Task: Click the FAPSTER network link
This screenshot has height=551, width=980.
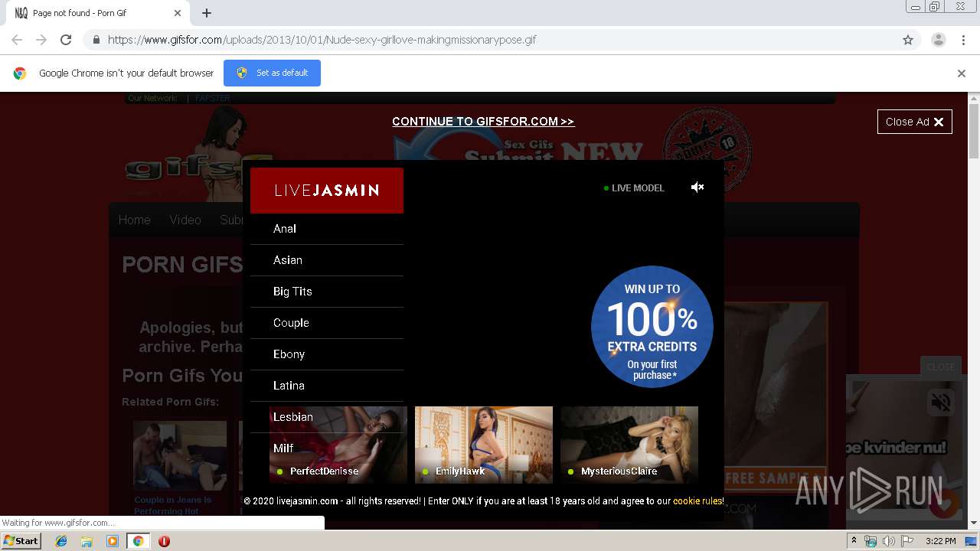Action: (212, 98)
